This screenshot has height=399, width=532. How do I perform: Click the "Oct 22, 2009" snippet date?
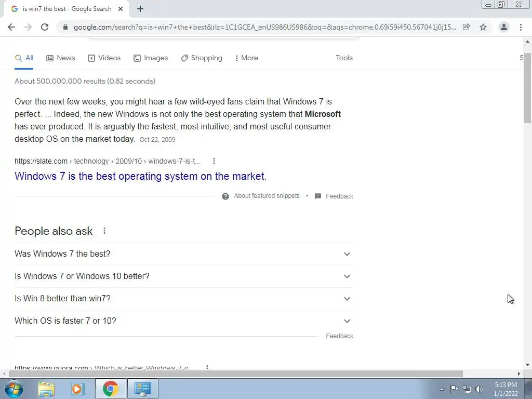(x=157, y=139)
